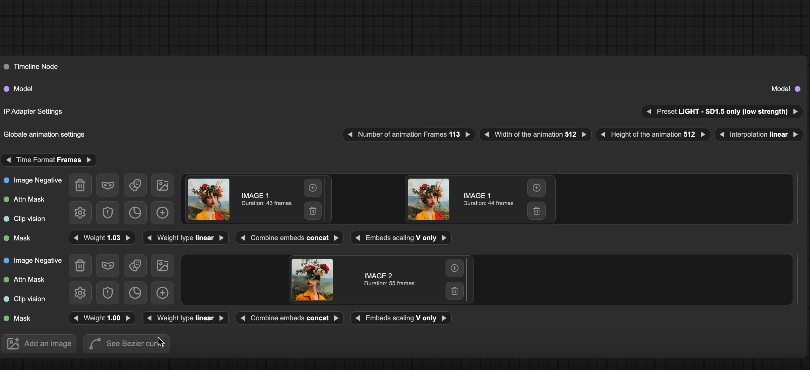This screenshot has width=810, height=370.
Task: Click the pie chart icon in IMAGE 1 track
Action: (x=135, y=212)
